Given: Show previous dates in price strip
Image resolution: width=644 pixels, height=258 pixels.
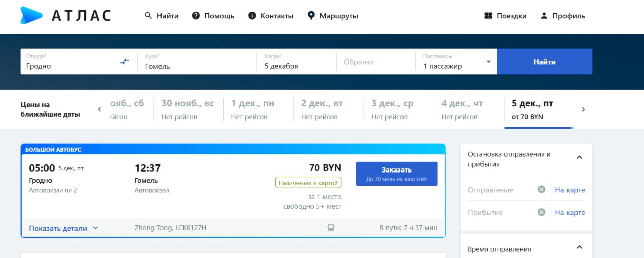Looking at the screenshot, I should (x=99, y=109).
